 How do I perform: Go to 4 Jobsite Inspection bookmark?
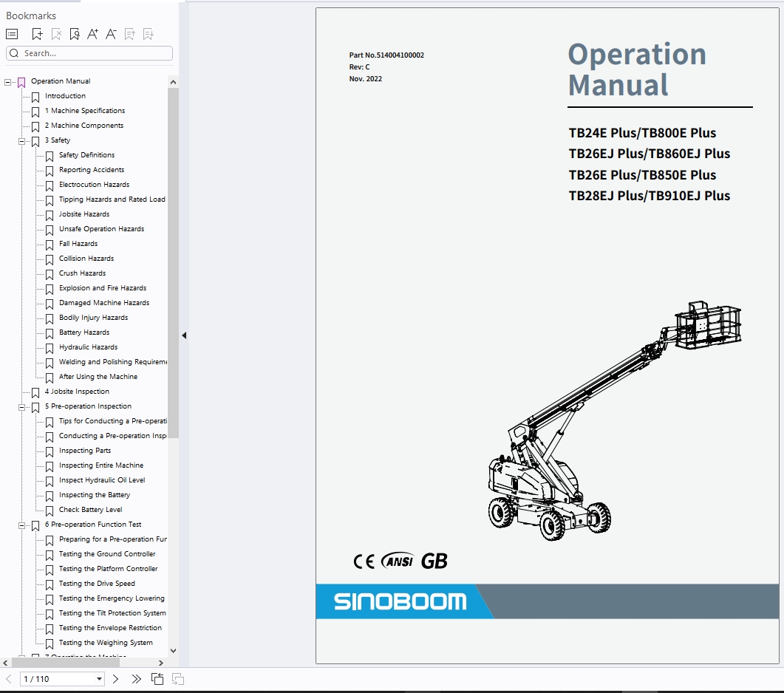pyautogui.click(x=77, y=392)
